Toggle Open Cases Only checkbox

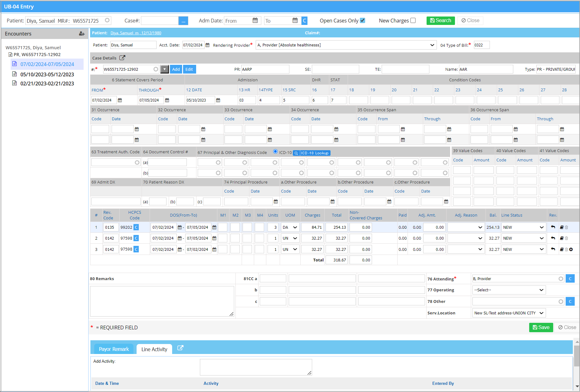click(362, 21)
